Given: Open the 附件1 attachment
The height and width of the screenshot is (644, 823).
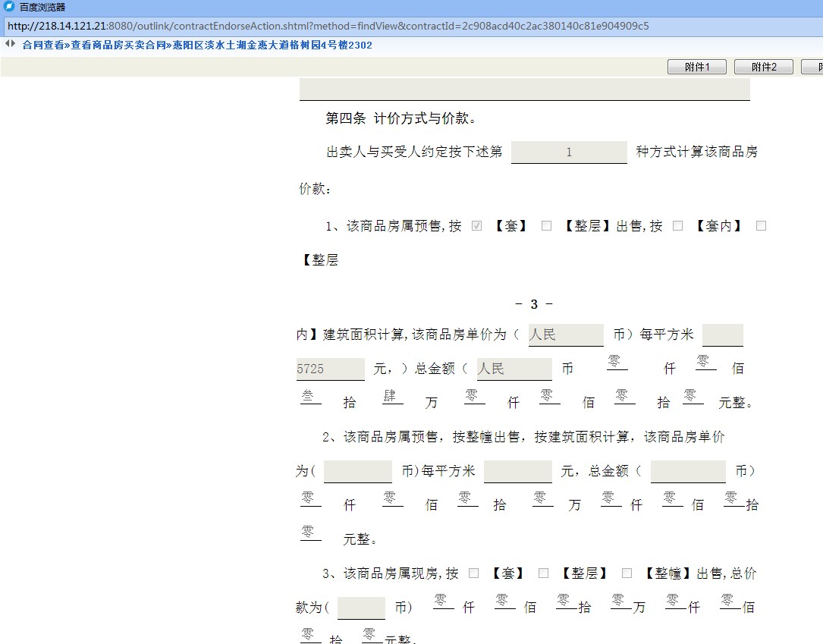Looking at the screenshot, I should tap(697, 67).
